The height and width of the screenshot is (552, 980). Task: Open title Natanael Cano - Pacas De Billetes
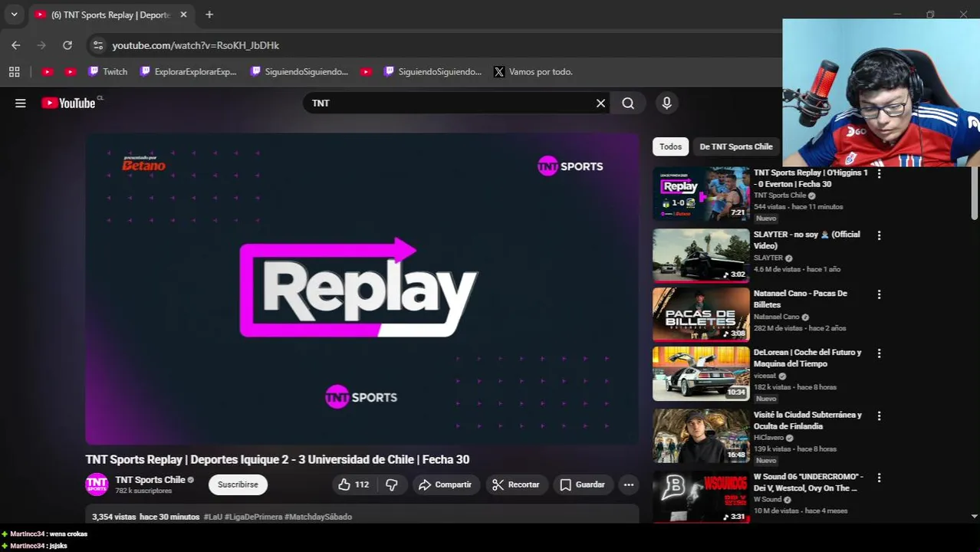pos(801,299)
